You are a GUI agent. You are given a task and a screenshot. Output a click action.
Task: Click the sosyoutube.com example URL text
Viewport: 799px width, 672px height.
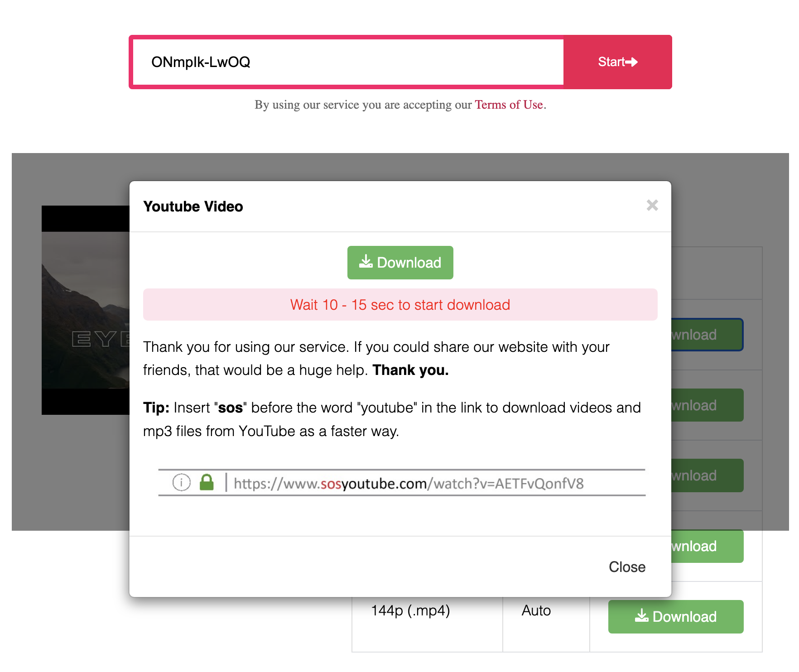(x=408, y=484)
